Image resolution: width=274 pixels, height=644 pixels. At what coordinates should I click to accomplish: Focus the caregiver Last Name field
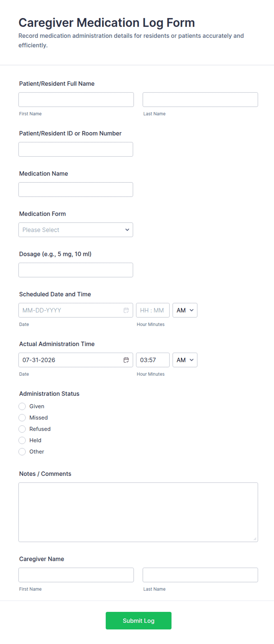tap(200, 575)
